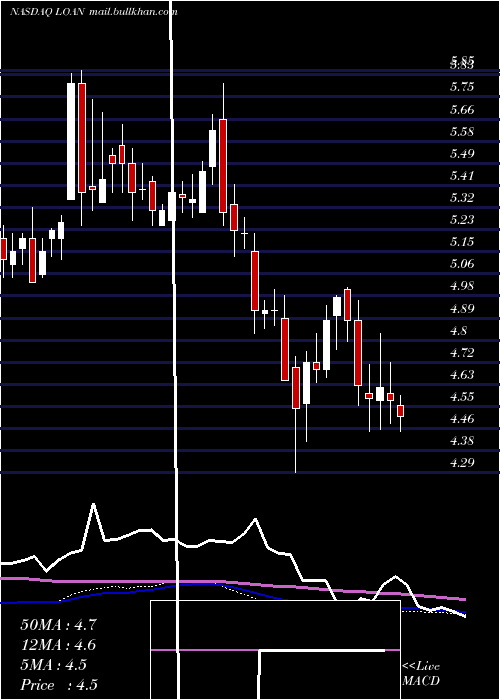Click the 4.63 price axis label

pos(462,375)
